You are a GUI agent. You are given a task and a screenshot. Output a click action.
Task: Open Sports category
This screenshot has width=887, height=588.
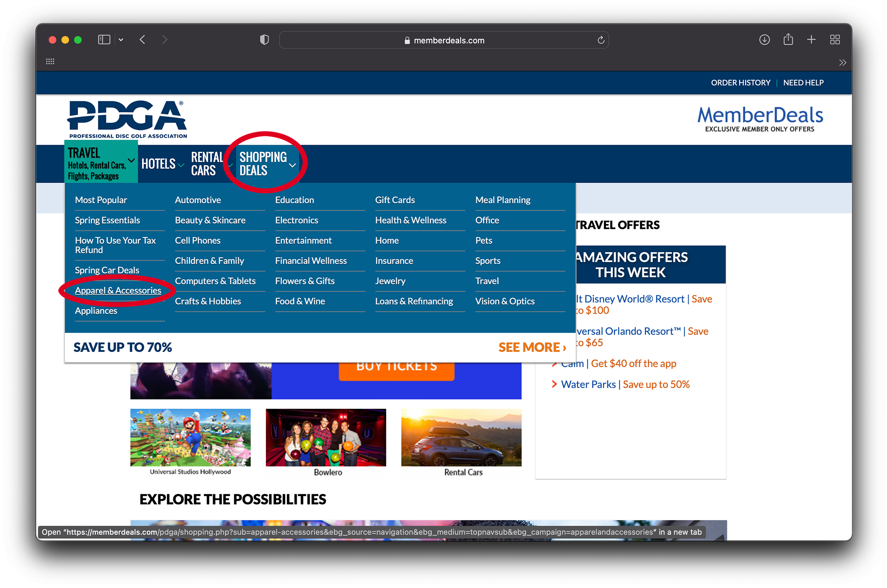click(x=488, y=261)
